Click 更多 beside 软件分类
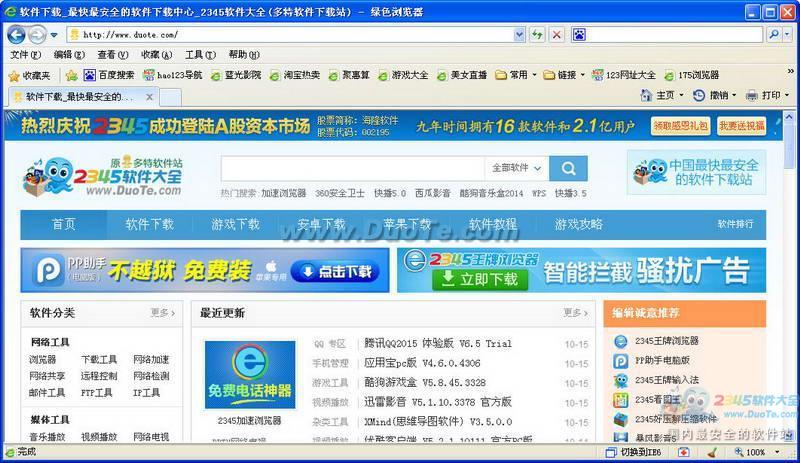 [x=163, y=312]
